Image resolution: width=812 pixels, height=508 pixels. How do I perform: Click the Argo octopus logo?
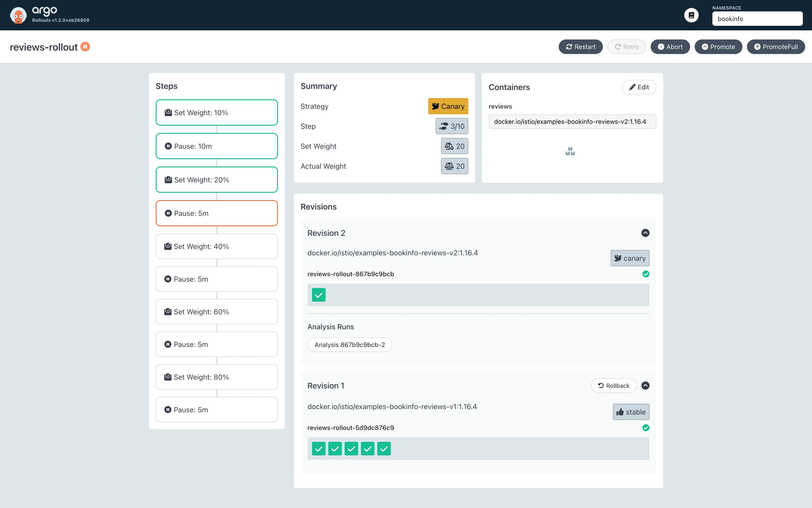coord(18,15)
